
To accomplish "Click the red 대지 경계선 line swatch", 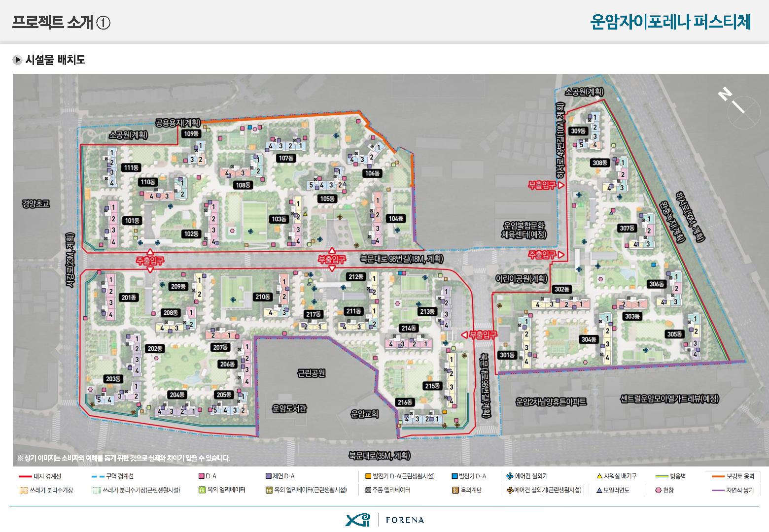I will [25, 476].
